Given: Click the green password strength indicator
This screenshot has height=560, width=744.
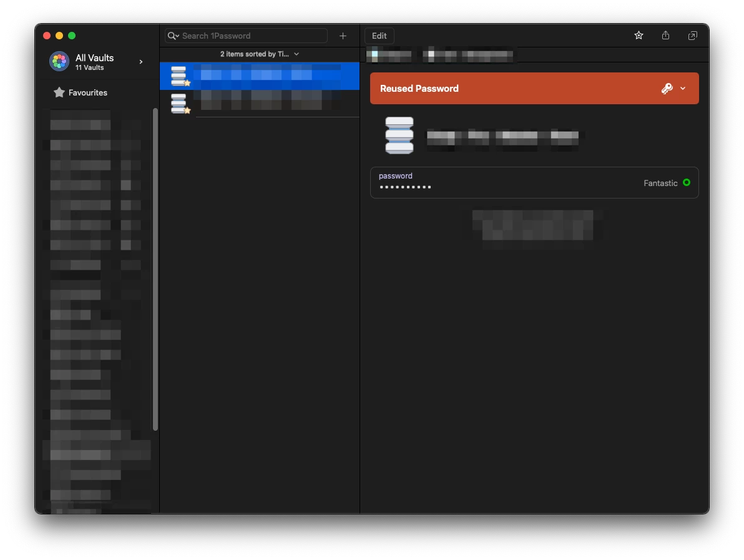Looking at the screenshot, I should [x=687, y=183].
